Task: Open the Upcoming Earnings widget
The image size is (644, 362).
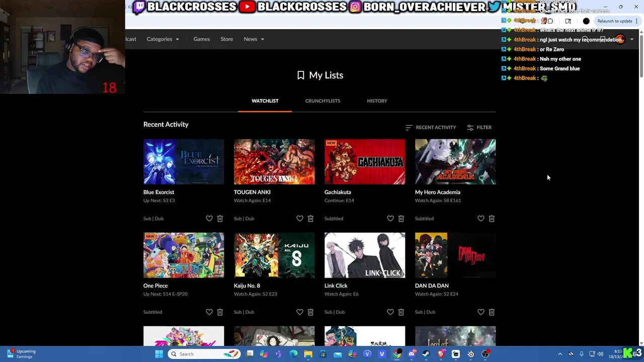Action: [x=21, y=354]
